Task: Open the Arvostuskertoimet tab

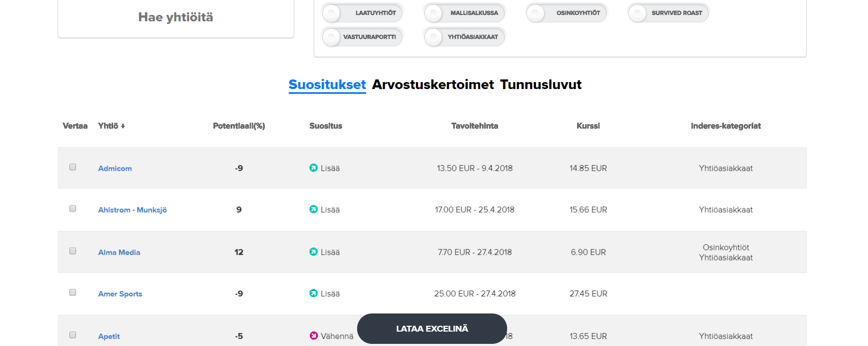Action: (433, 84)
